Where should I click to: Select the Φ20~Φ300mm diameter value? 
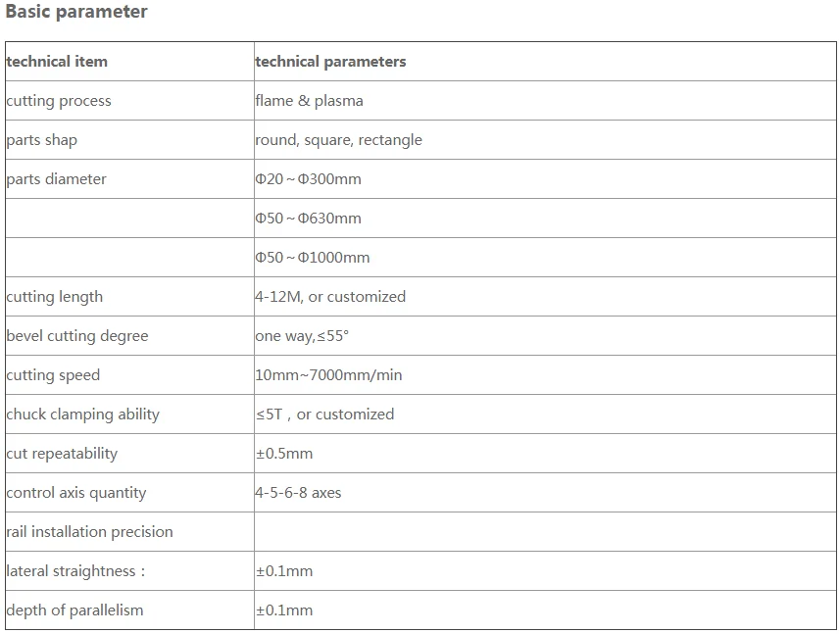click(x=308, y=179)
